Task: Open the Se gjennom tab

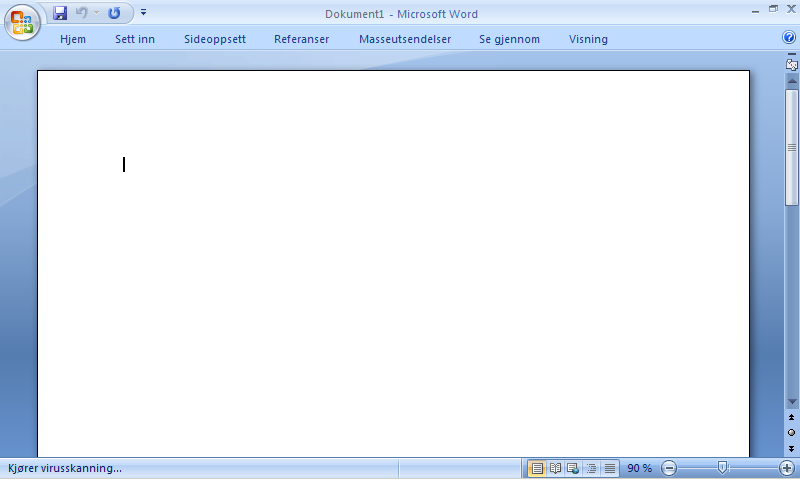Action: 509,39
